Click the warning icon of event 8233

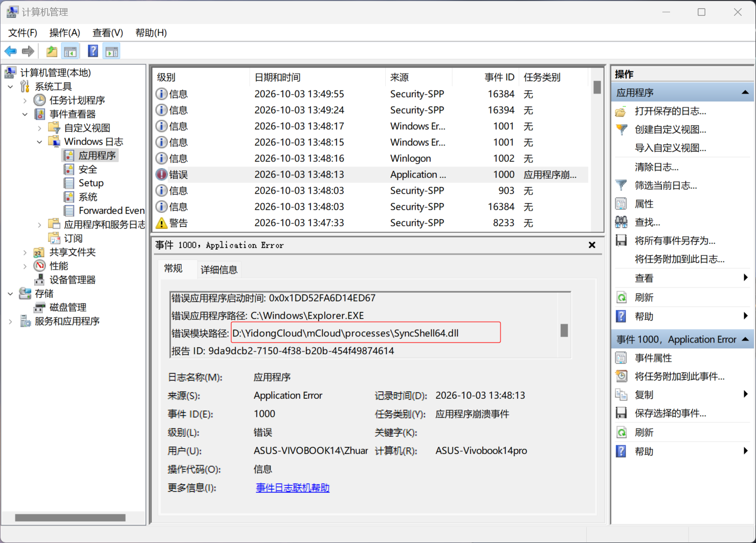[x=162, y=223]
